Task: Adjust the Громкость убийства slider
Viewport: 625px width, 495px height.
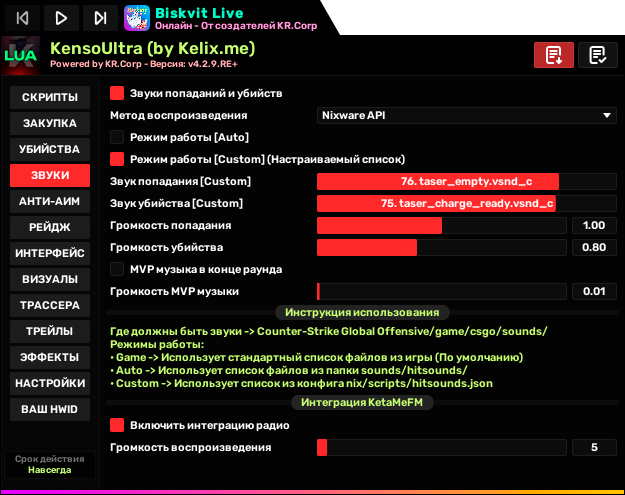Action: (440, 247)
